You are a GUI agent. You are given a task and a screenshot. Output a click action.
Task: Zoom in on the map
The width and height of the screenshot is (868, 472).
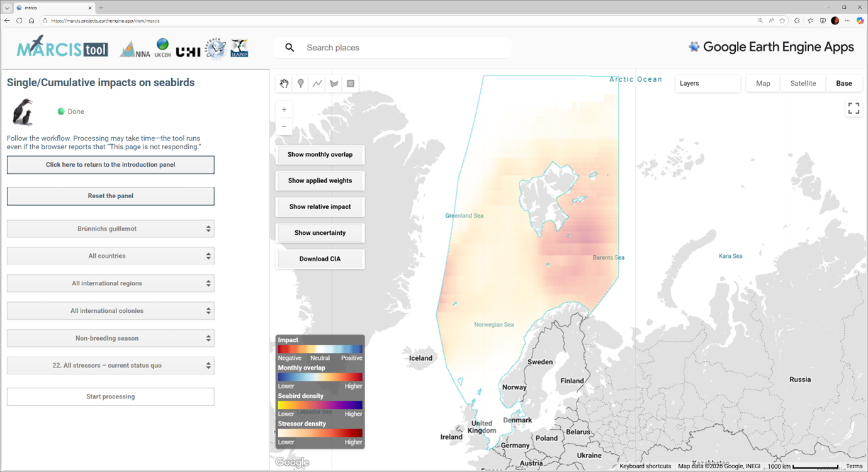pyautogui.click(x=284, y=110)
